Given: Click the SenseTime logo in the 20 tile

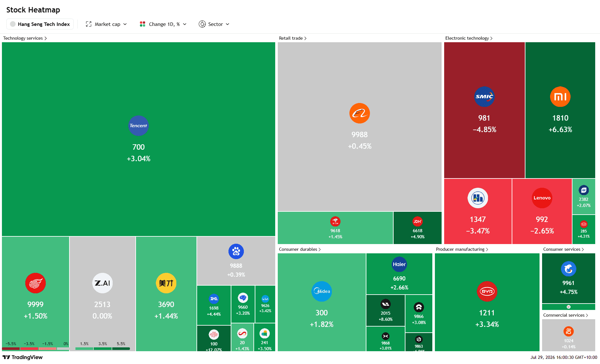Looking at the screenshot, I should (242, 333).
